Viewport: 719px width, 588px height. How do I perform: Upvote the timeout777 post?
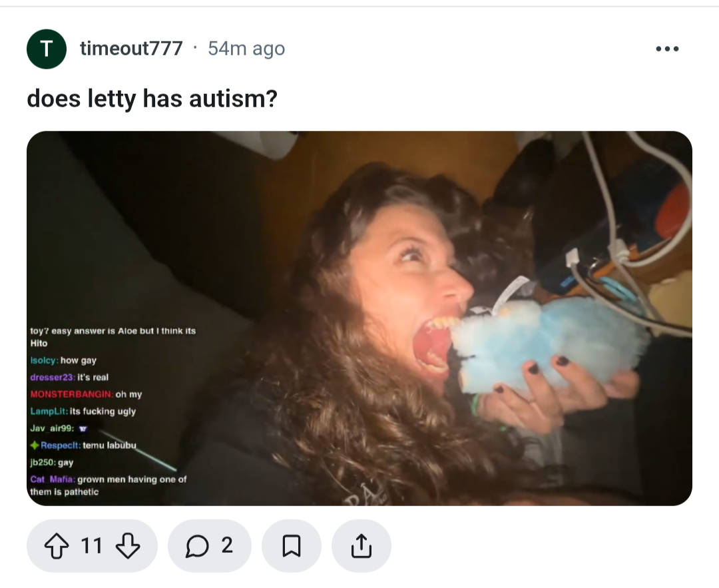pyautogui.click(x=57, y=546)
